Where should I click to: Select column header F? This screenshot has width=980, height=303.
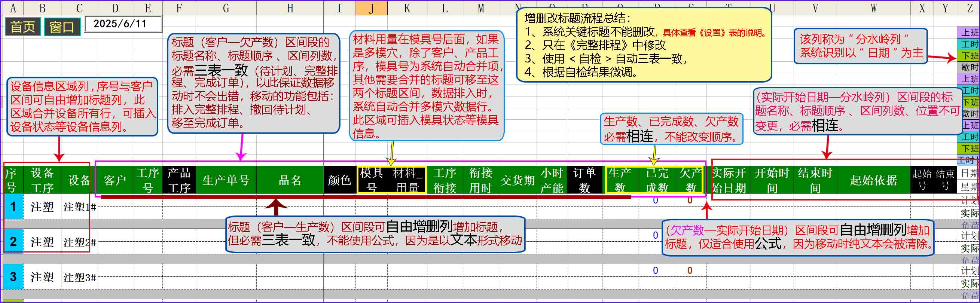pos(179,8)
